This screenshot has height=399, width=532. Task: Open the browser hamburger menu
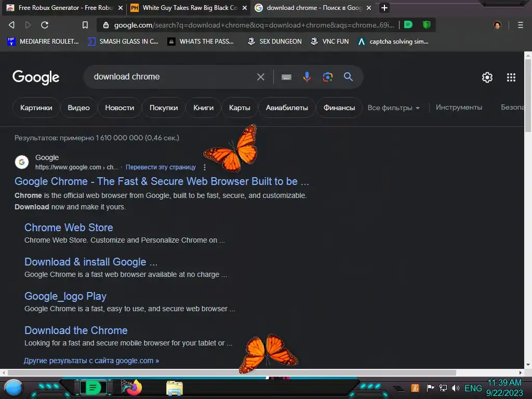click(x=520, y=25)
